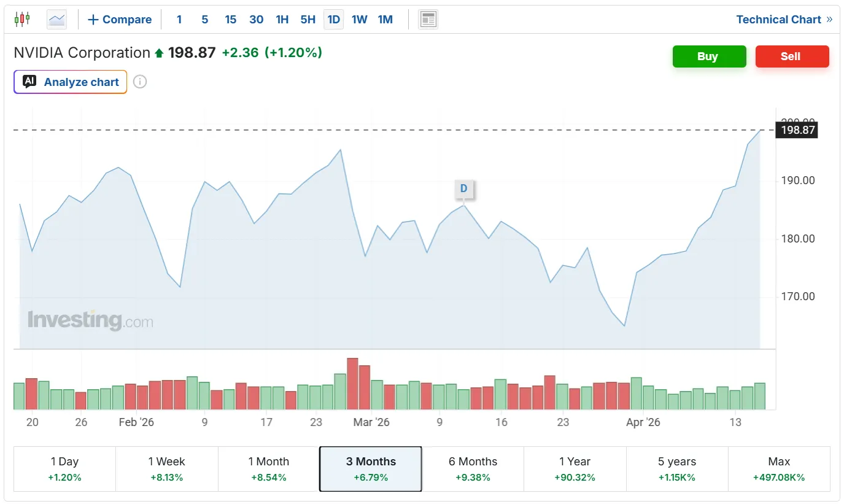This screenshot has height=504, width=844.
Task: Show the Max range tab
Action: [x=779, y=469]
